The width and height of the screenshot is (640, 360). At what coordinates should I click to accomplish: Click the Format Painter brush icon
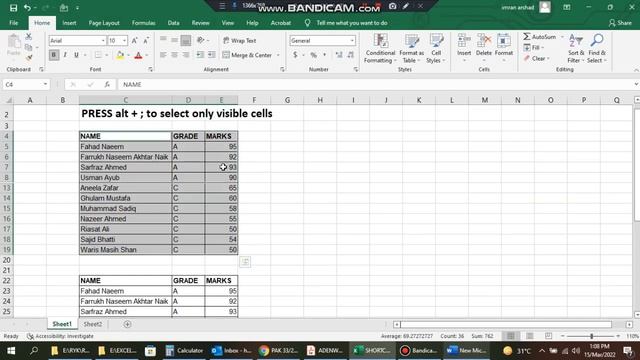click(29, 58)
